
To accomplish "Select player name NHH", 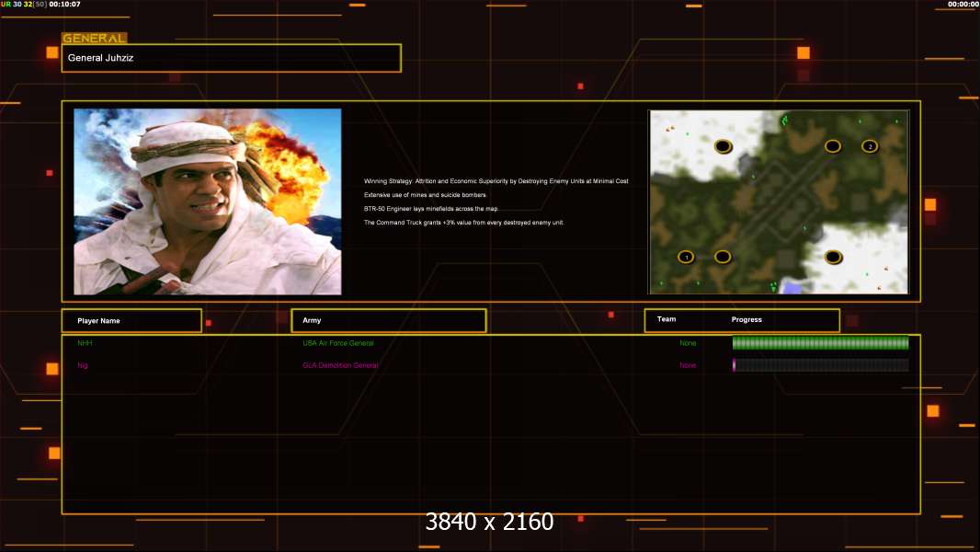I will coord(85,343).
